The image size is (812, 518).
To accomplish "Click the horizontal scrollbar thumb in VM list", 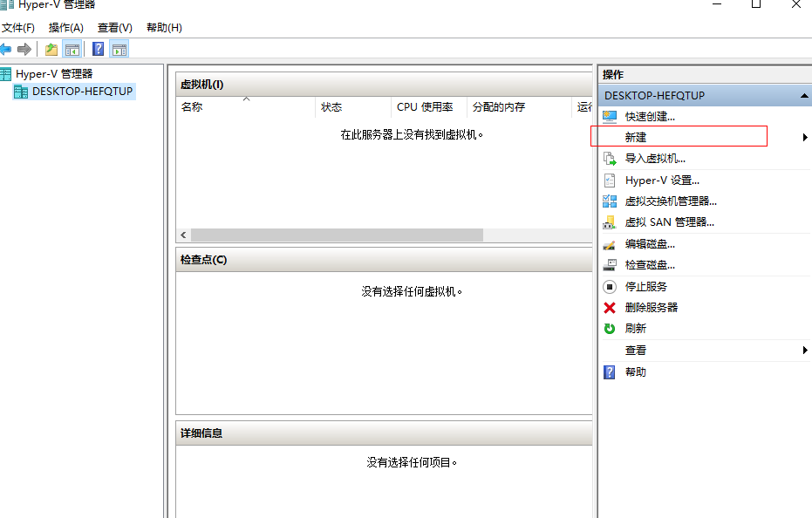I will tap(337, 235).
